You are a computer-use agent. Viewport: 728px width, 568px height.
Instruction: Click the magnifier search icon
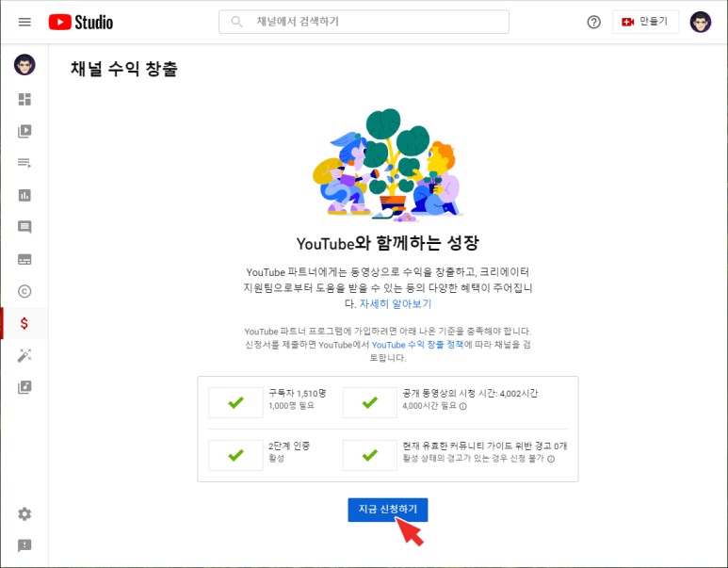tap(236, 22)
